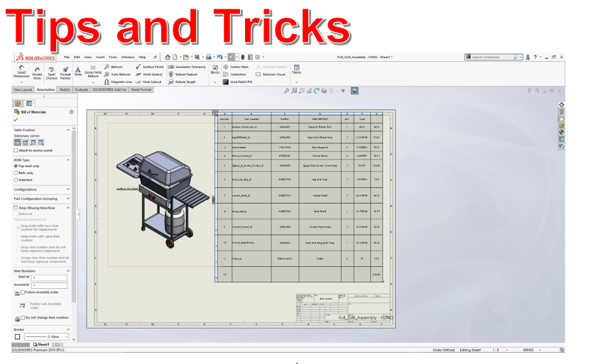Open Appearances tab in task pane

(x=562, y=132)
